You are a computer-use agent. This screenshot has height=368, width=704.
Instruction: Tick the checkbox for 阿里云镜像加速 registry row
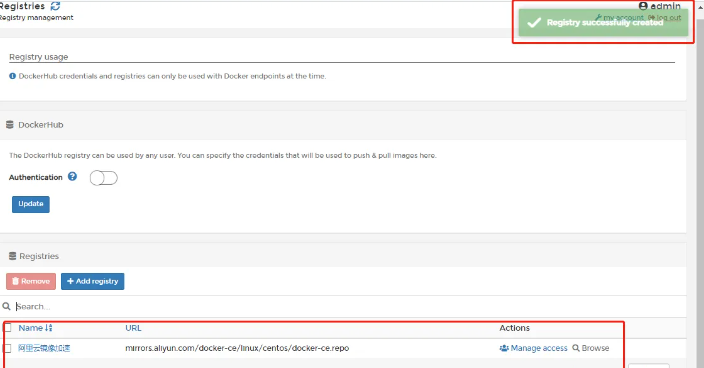coord(7,348)
